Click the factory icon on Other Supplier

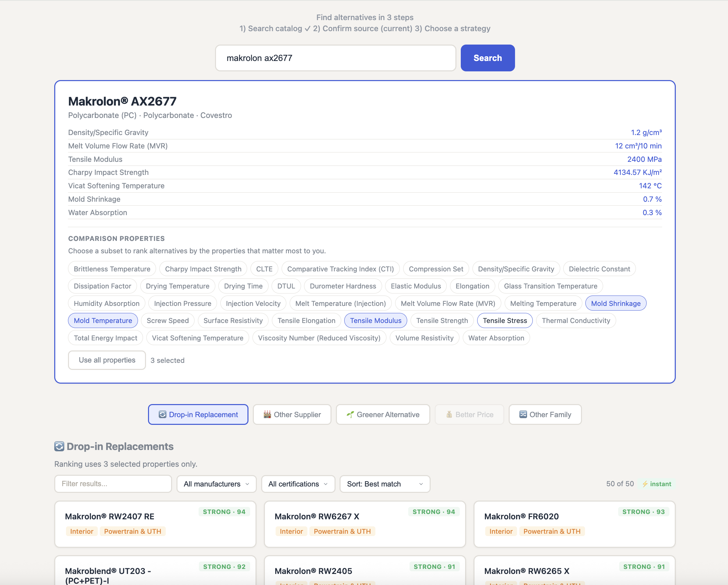tap(267, 414)
